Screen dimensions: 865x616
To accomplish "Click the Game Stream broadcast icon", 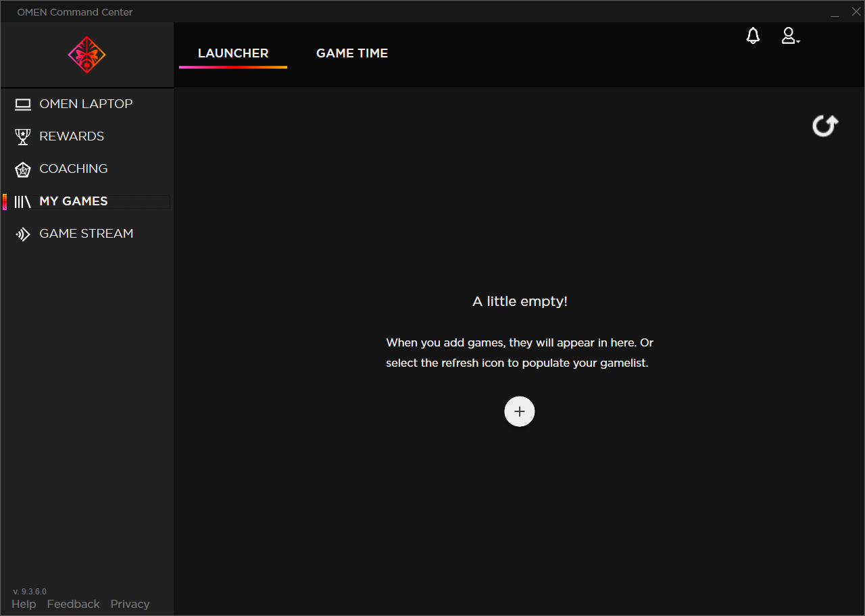I will [x=23, y=234].
